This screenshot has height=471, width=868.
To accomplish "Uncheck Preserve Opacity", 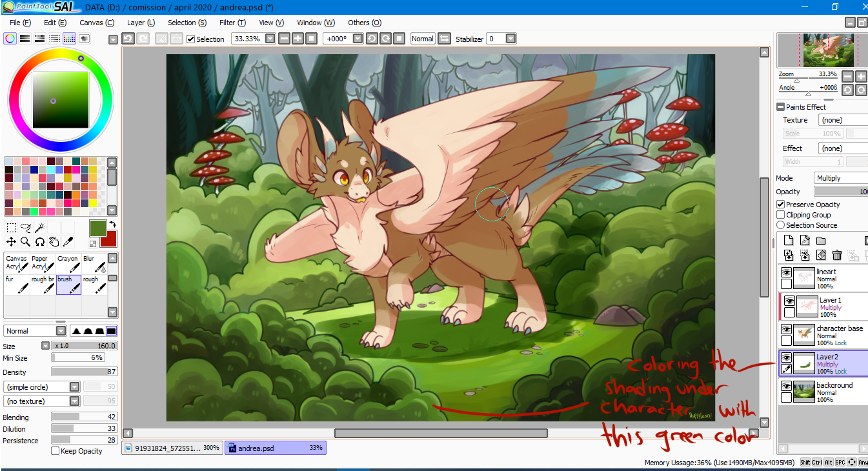I will coord(781,205).
